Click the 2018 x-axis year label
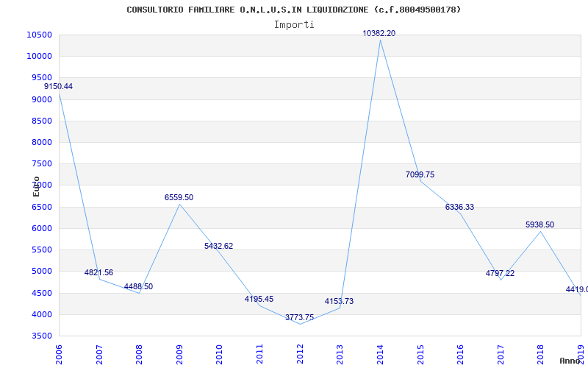The width and height of the screenshot is (588, 368). point(540,354)
